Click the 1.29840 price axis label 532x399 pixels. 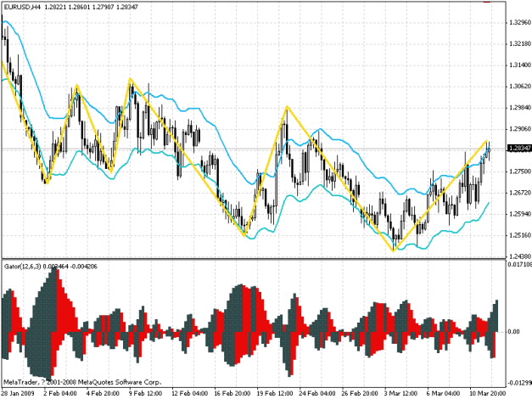[520, 108]
